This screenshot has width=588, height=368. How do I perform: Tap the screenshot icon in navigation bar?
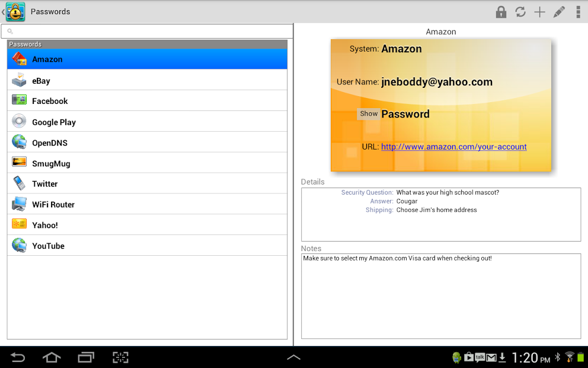(x=120, y=357)
